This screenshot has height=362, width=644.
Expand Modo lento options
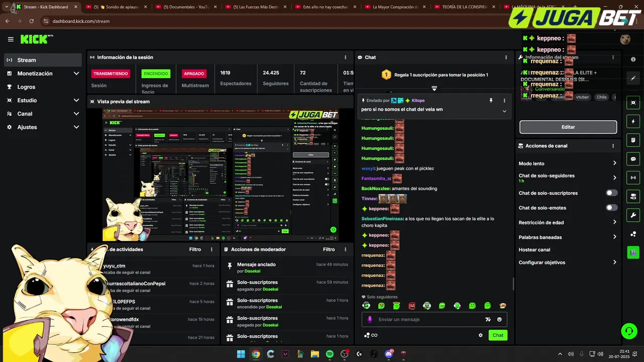[614, 163]
